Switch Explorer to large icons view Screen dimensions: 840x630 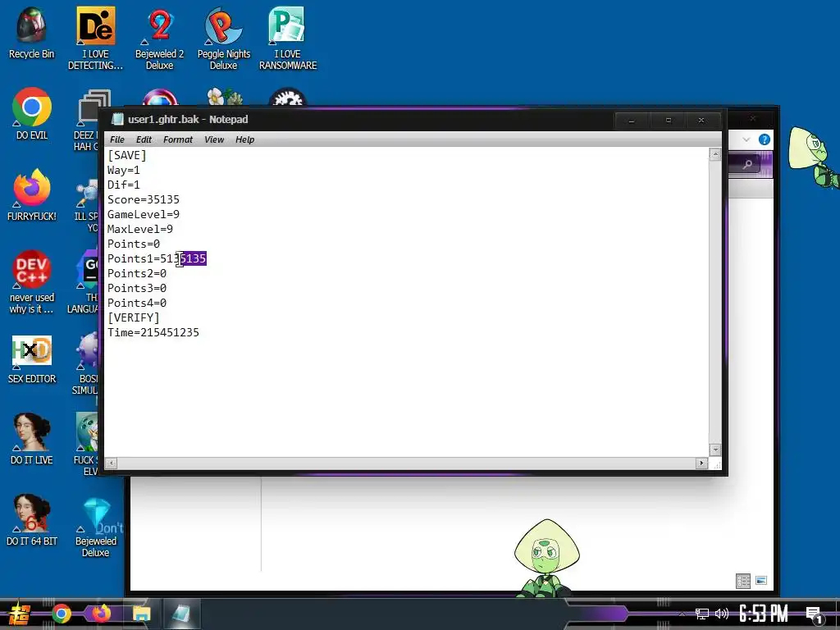point(761,581)
